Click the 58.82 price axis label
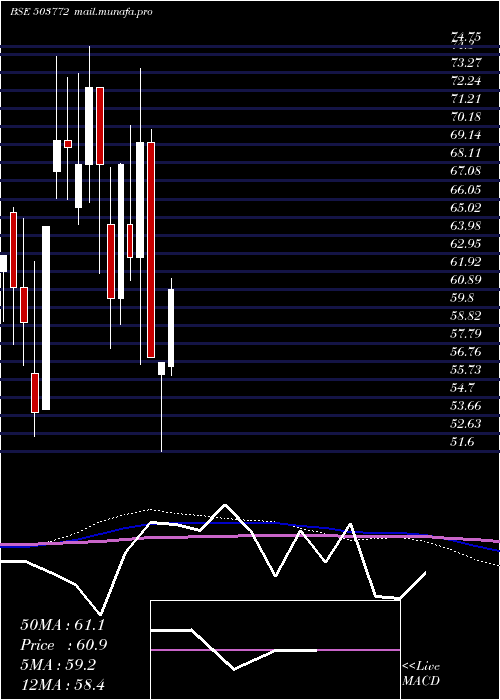Image resolution: width=500 pixels, height=700 pixels. pyautogui.click(x=466, y=316)
